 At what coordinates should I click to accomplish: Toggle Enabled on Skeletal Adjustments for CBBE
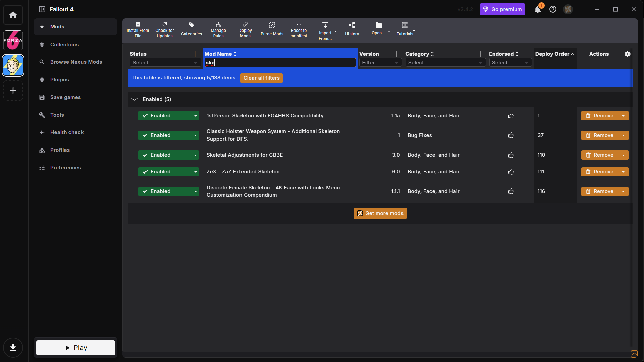[165, 155]
